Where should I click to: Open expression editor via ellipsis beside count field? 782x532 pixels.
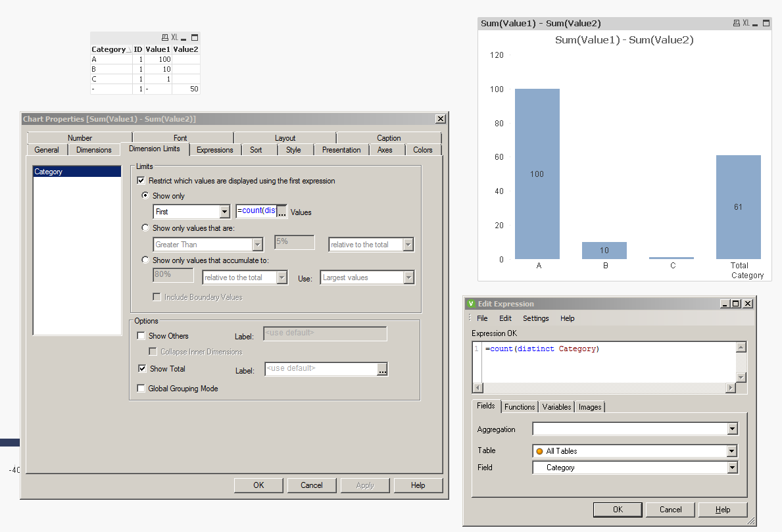[x=281, y=212]
